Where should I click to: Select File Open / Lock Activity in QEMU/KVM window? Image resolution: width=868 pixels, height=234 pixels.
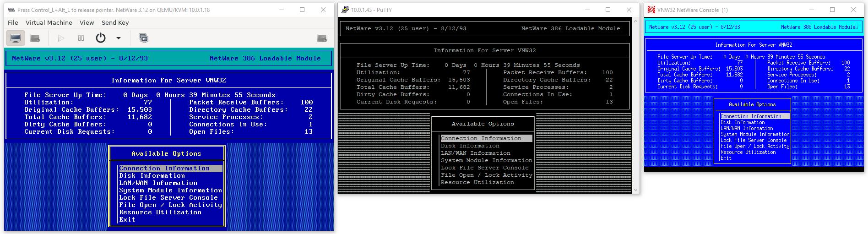pos(170,205)
